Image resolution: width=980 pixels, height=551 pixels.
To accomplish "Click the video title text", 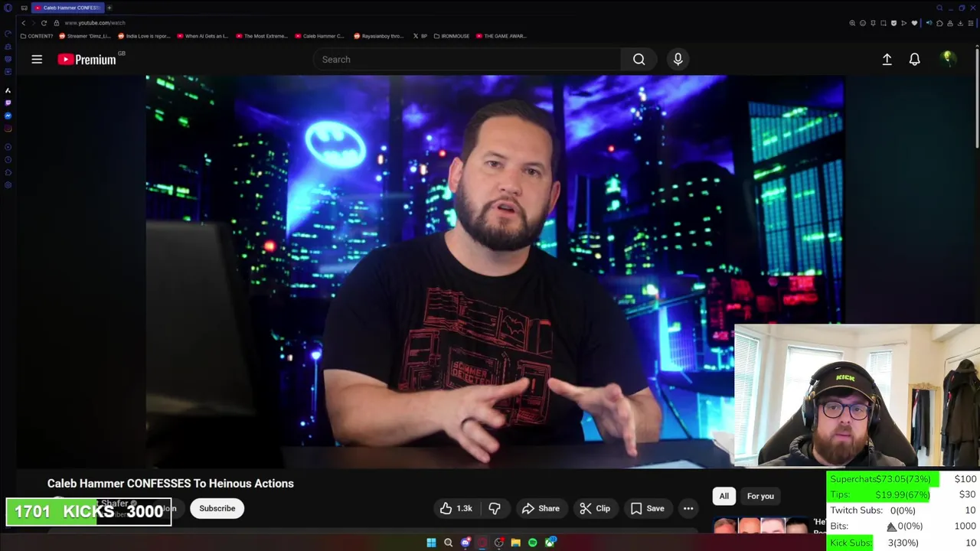I will pos(171,483).
